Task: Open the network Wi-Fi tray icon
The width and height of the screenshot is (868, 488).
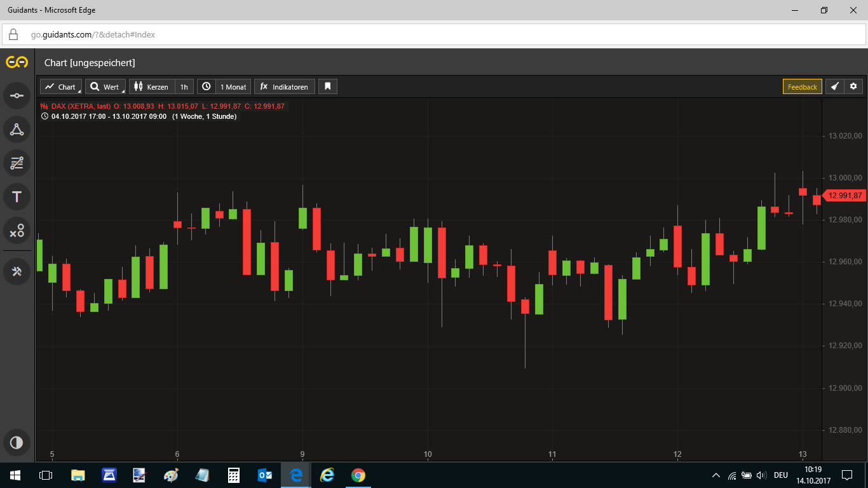Action: point(732,475)
